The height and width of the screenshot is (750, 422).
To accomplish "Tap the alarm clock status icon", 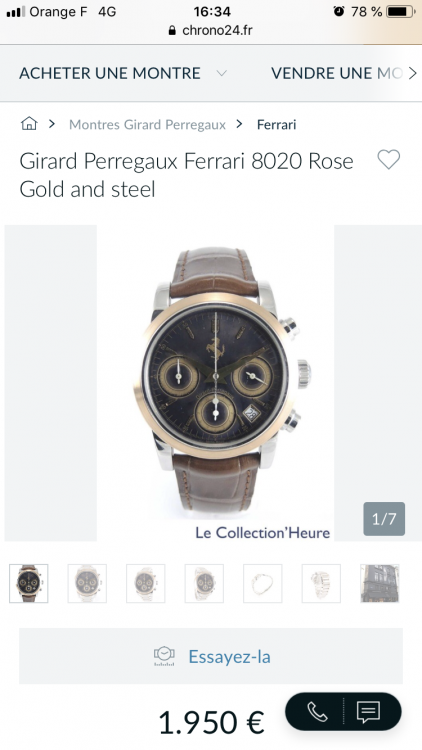I will pos(339,11).
